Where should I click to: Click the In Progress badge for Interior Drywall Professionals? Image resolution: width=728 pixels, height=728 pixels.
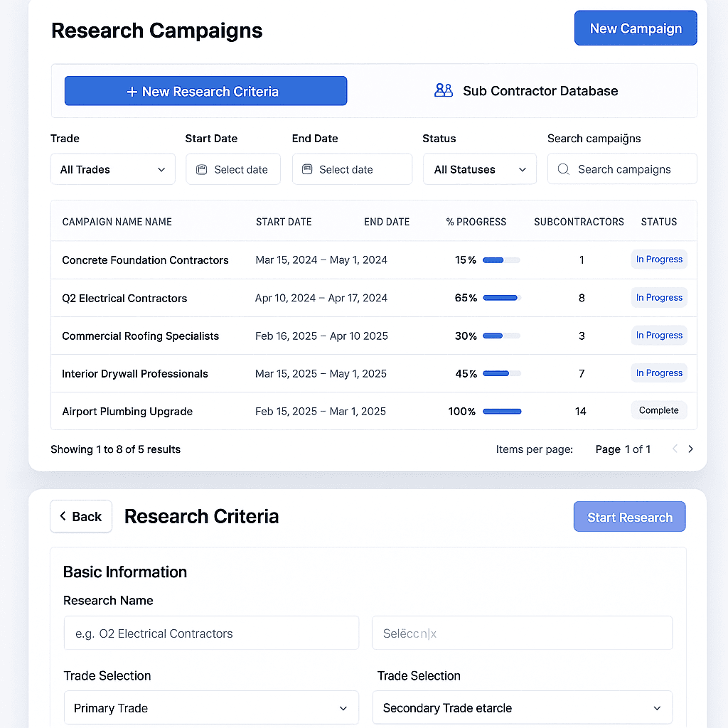[659, 373]
